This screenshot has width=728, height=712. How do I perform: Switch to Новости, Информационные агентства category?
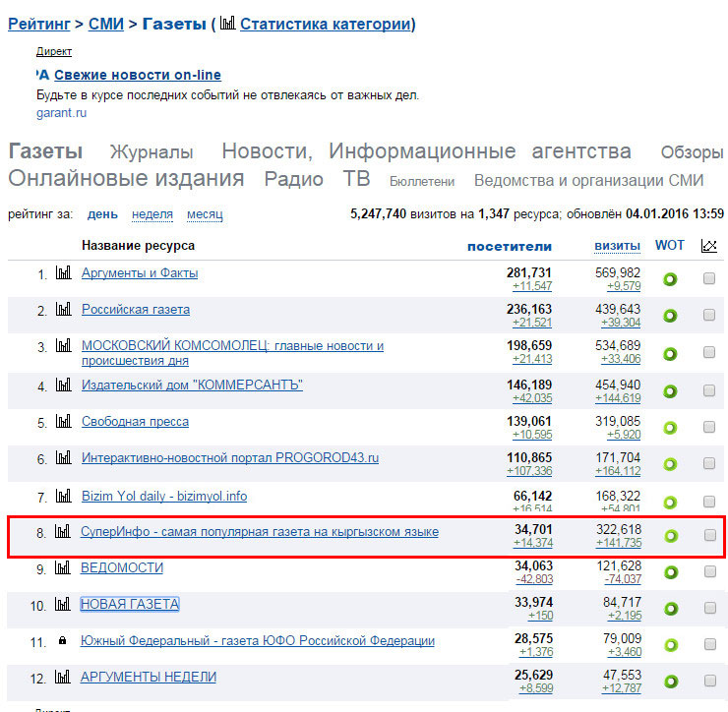(426, 151)
